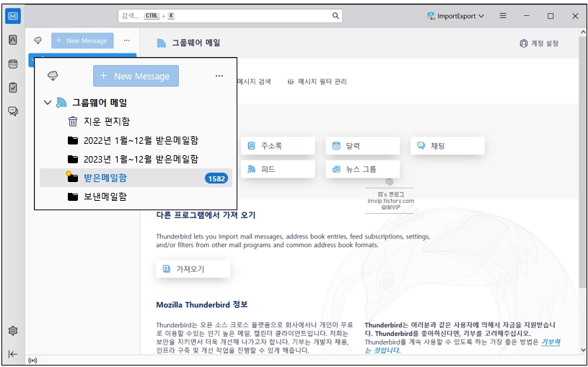Open the Chat sidebar icon
588x367 pixels.
click(13, 111)
